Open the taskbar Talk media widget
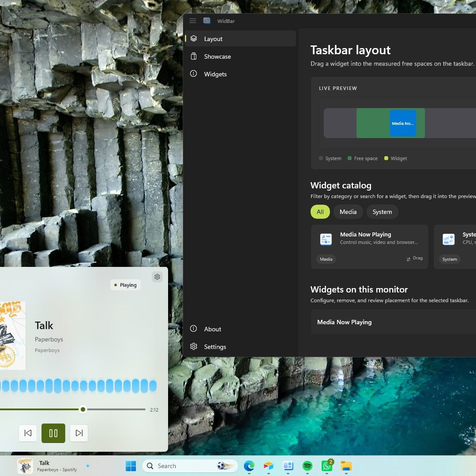This screenshot has height=476, width=476. 54,466
